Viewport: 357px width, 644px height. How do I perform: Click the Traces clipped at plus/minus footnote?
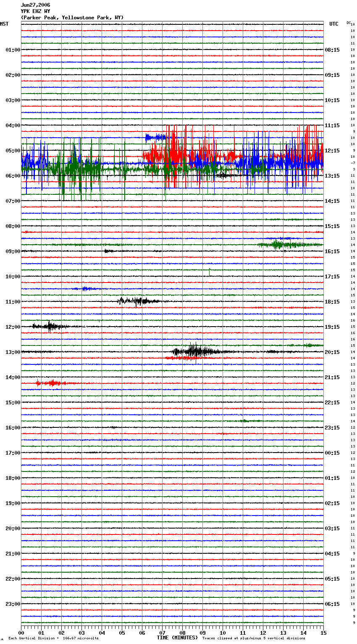coord(254,639)
